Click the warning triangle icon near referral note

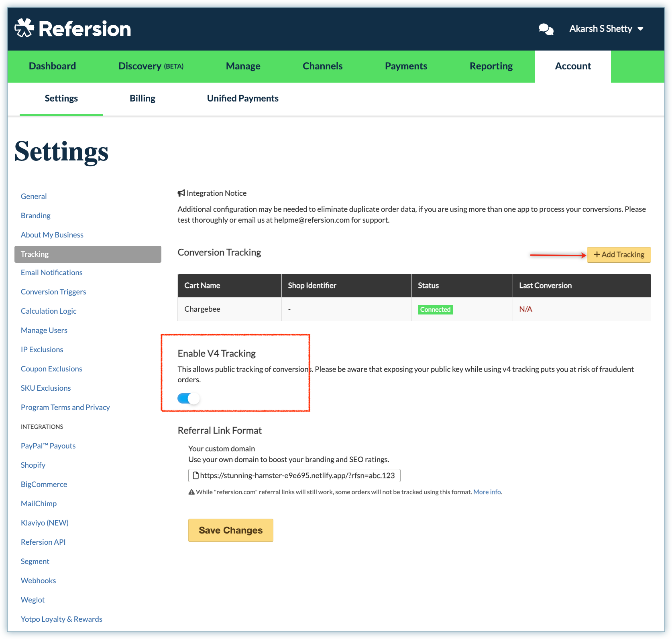click(x=191, y=492)
